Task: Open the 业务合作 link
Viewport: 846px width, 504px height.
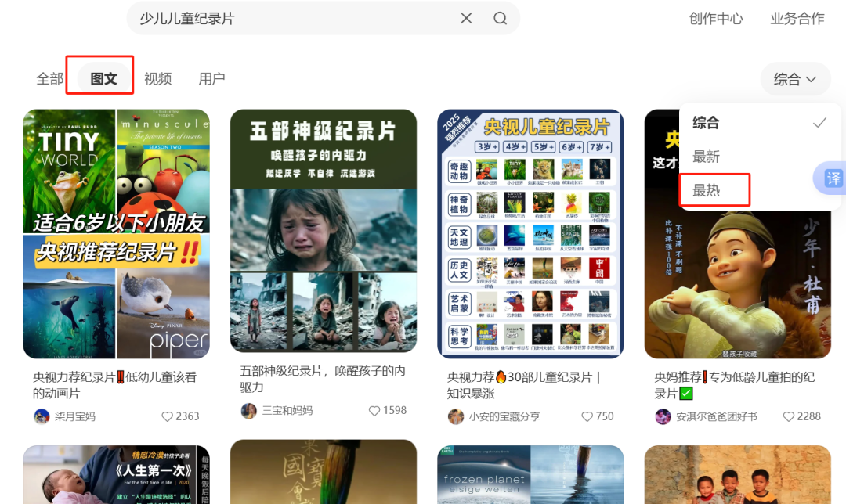Action: tap(797, 19)
